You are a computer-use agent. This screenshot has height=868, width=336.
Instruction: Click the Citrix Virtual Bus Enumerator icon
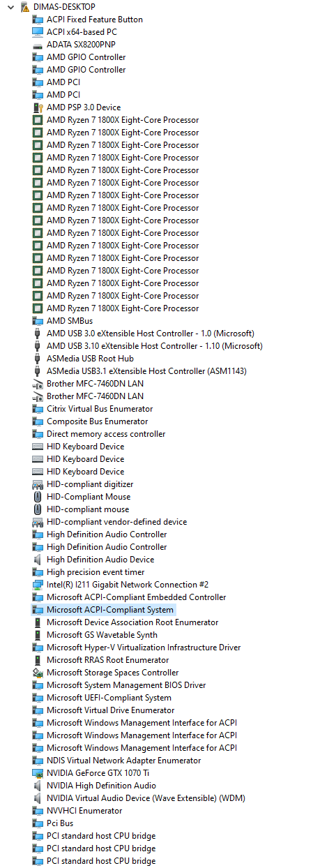click(x=38, y=409)
